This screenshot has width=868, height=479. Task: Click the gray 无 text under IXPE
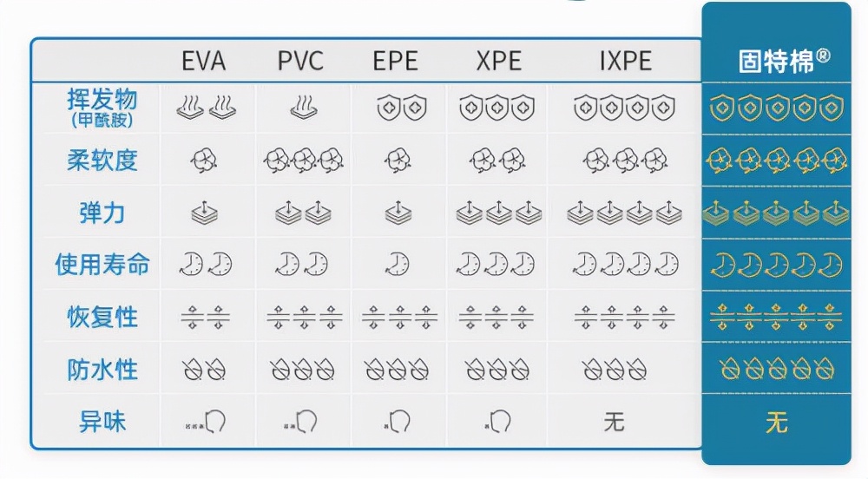[614, 423]
